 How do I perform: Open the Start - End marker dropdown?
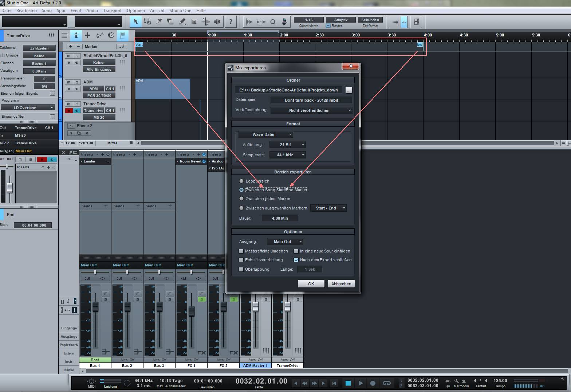click(328, 208)
